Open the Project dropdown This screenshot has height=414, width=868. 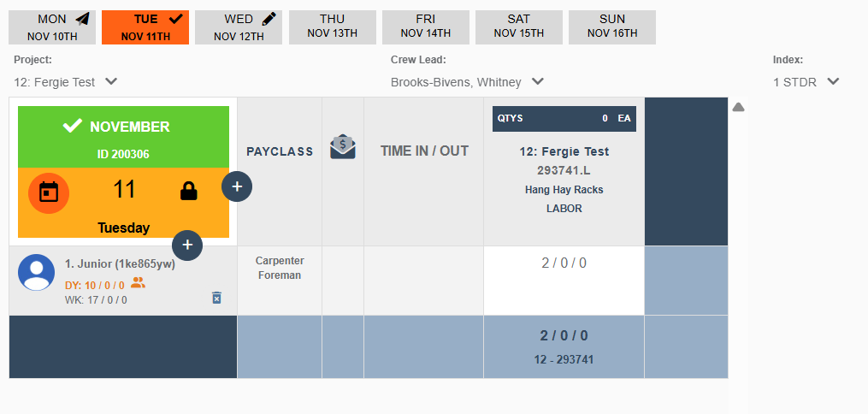point(67,82)
